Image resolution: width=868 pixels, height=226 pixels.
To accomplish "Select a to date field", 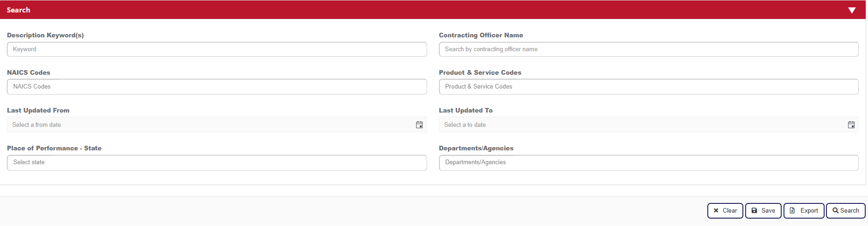I will pos(649,125).
